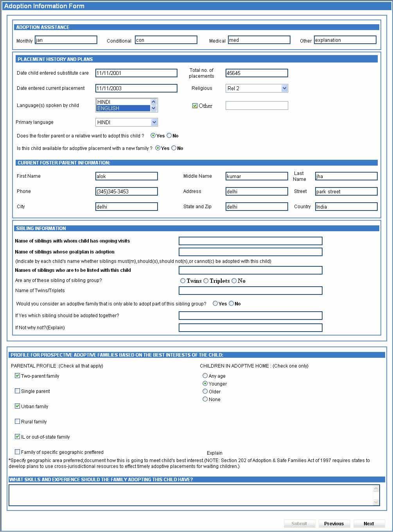Click the skills textarea scroll down arrow

coord(376,502)
